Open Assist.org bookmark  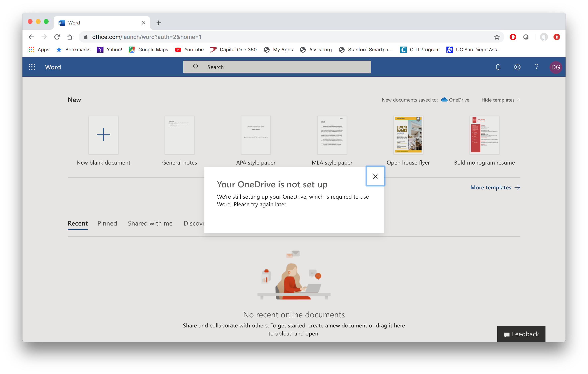(x=316, y=50)
